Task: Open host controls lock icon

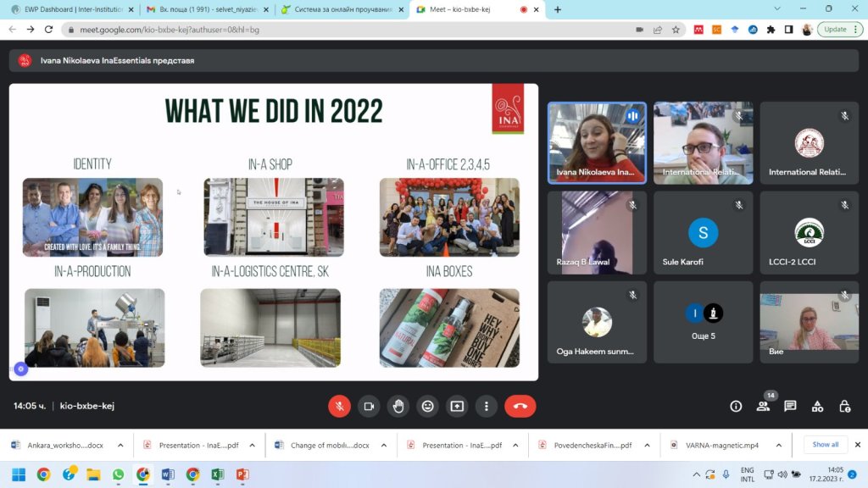Action: 844,406
